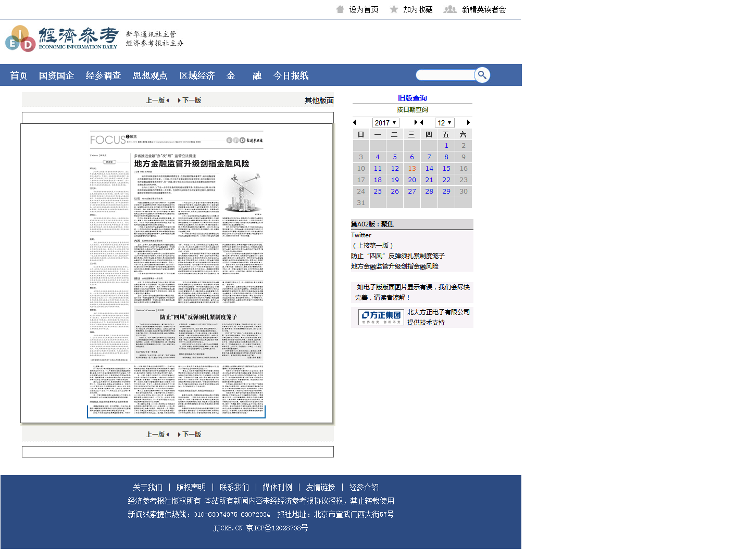Click the Founder Group logo
This screenshot has width=750, height=560.
[381, 317]
